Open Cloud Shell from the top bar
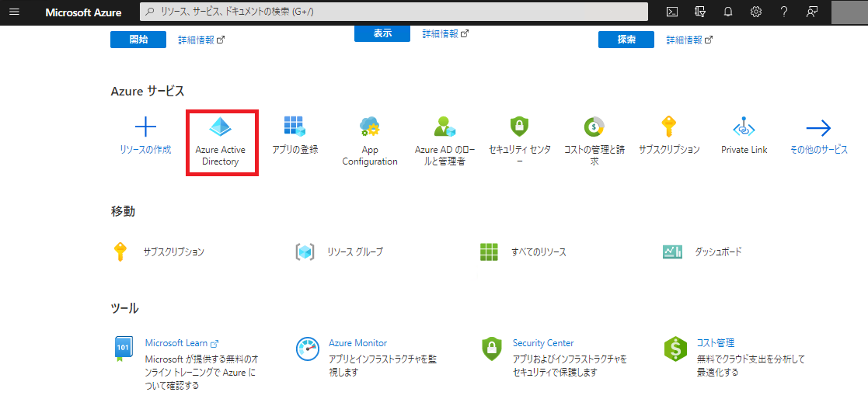868x399 pixels. (x=672, y=12)
